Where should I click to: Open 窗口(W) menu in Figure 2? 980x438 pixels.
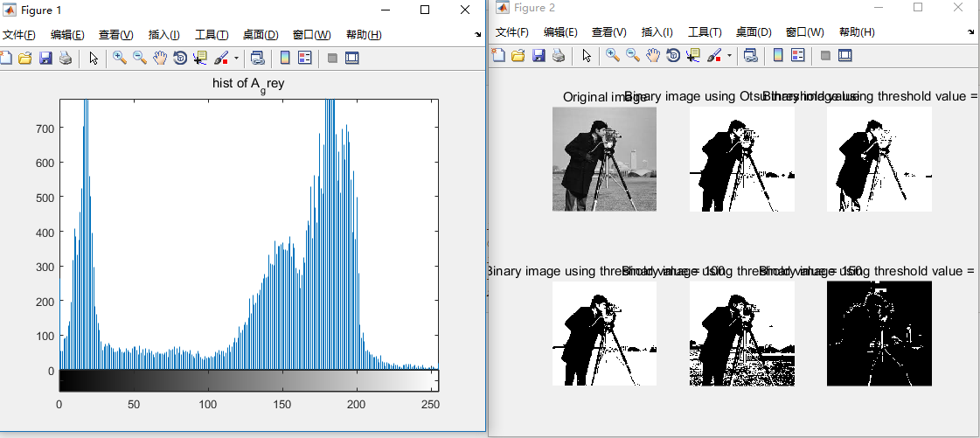click(x=805, y=32)
